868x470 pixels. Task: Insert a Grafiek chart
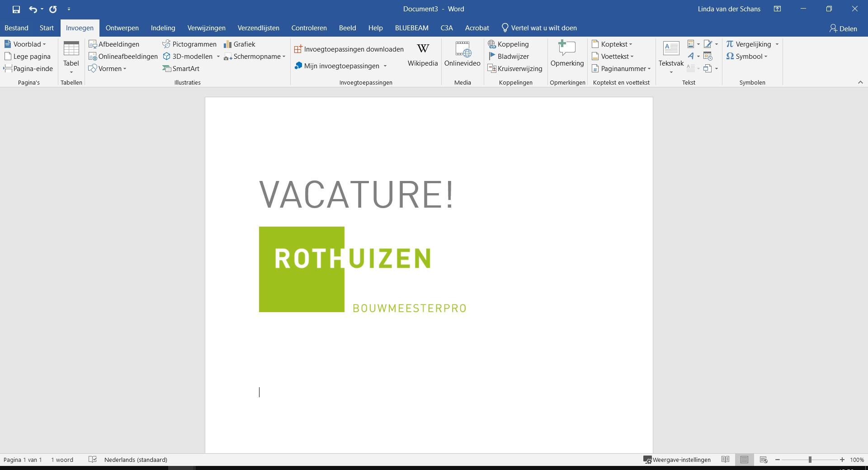coord(240,44)
